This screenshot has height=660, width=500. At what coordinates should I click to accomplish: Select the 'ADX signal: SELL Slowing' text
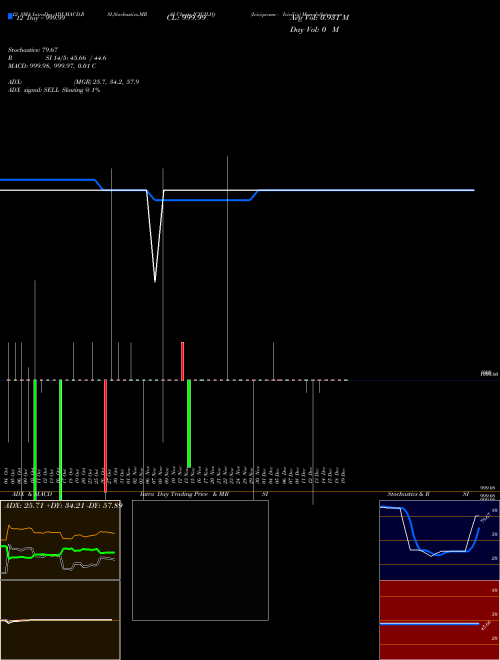coord(54,90)
